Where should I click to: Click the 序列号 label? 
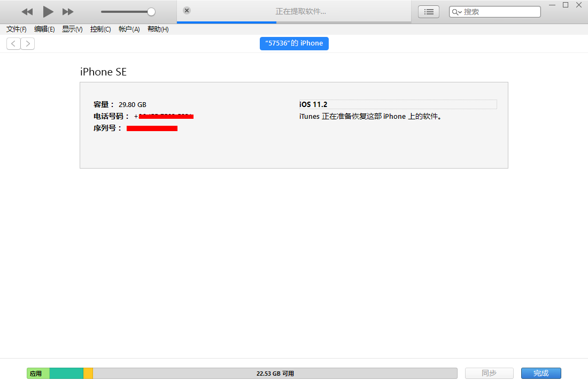107,128
